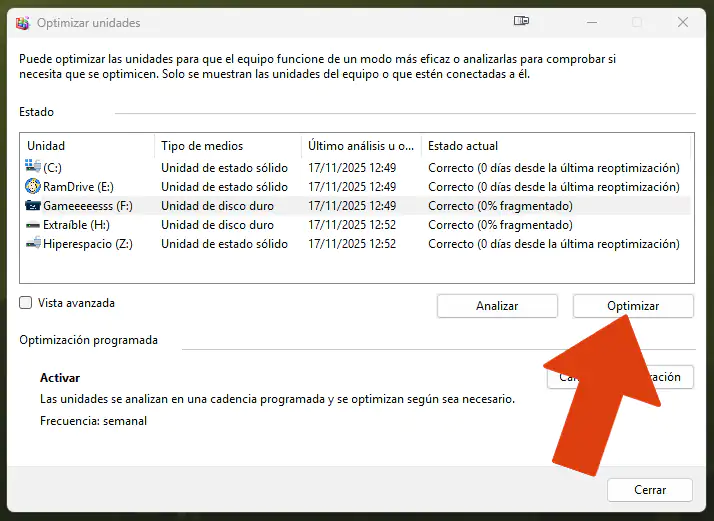This screenshot has height=521, width=714.
Task: Open the Cambiar configuración button
Action: [x=620, y=377]
